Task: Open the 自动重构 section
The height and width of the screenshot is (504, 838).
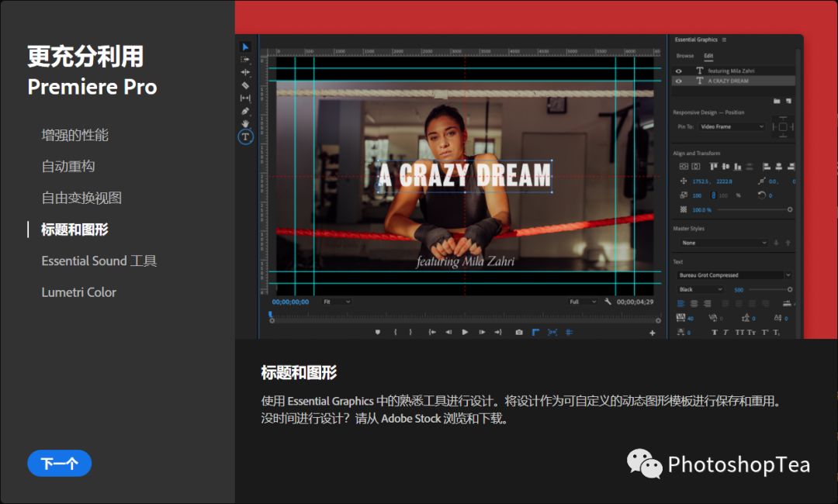Action: (68, 167)
